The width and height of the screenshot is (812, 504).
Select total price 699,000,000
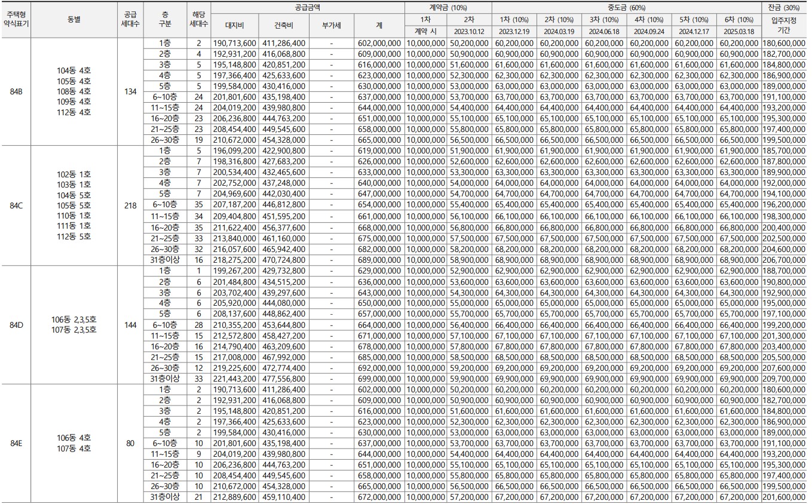(x=379, y=379)
